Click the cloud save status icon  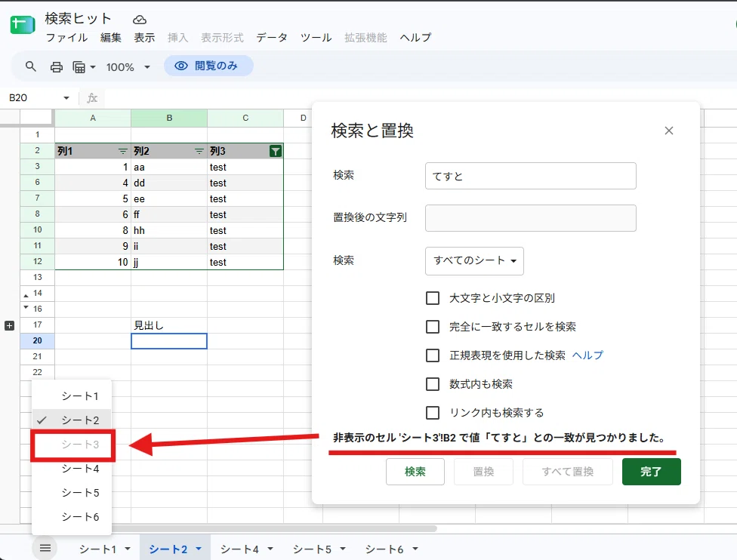[140, 20]
